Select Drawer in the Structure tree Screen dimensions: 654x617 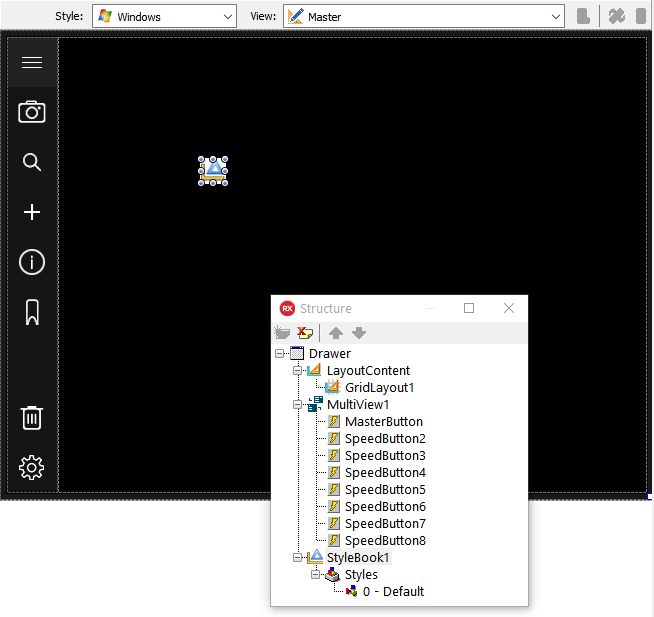coord(330,354)
